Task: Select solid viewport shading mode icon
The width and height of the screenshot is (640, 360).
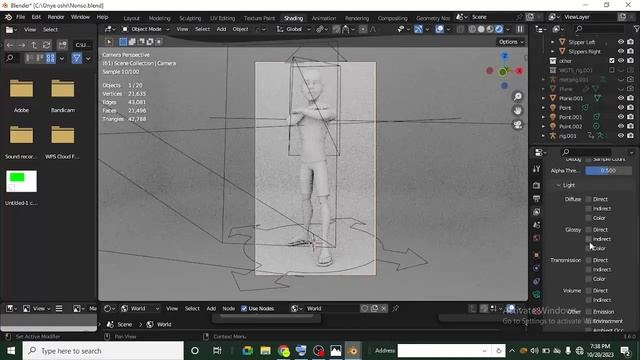Action: tap(481, 29)
